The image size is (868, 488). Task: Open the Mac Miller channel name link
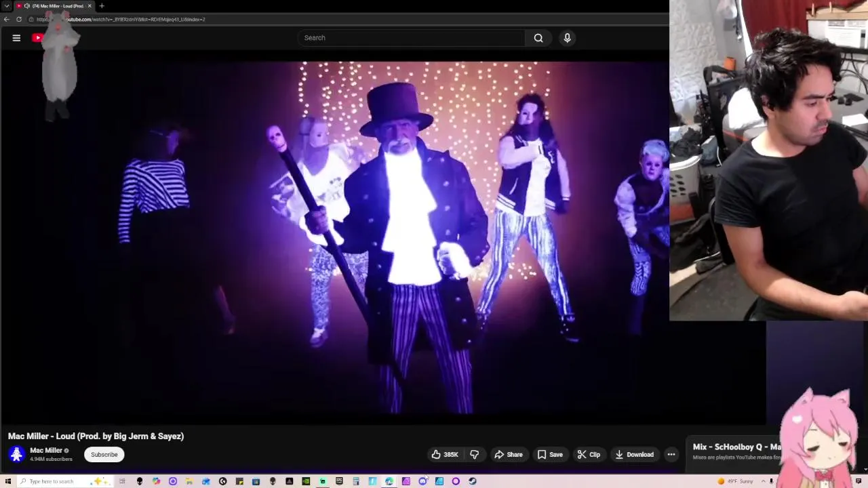(46, 451)
